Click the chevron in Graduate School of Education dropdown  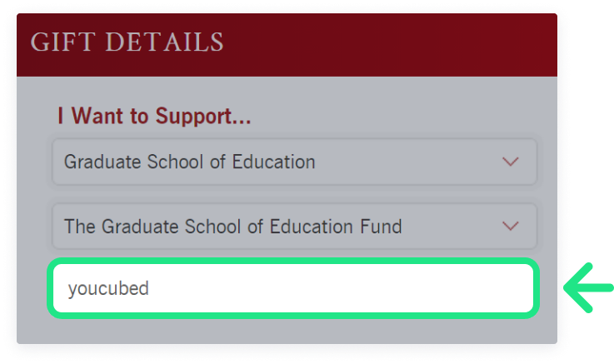point(510,162)
